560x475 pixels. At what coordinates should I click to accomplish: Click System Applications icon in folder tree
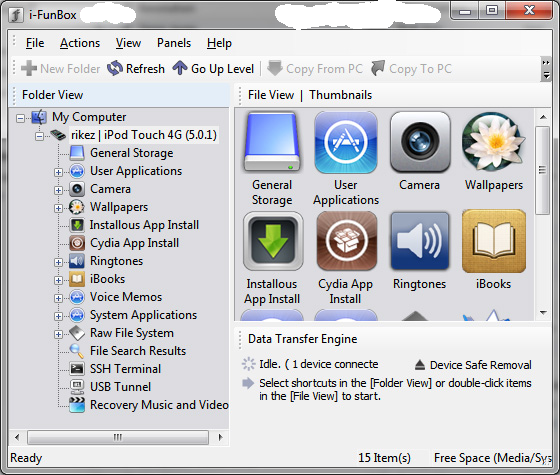point(77,315)
